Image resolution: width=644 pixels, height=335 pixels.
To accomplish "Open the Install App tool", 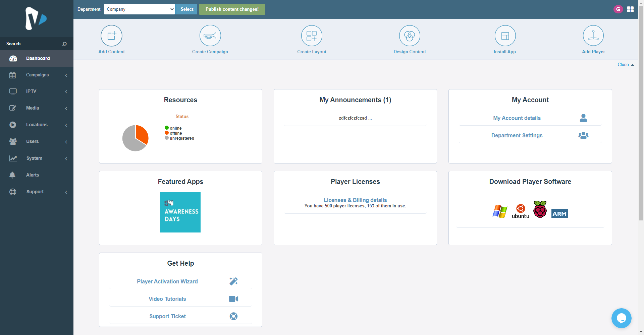I will tap(505, 39).
